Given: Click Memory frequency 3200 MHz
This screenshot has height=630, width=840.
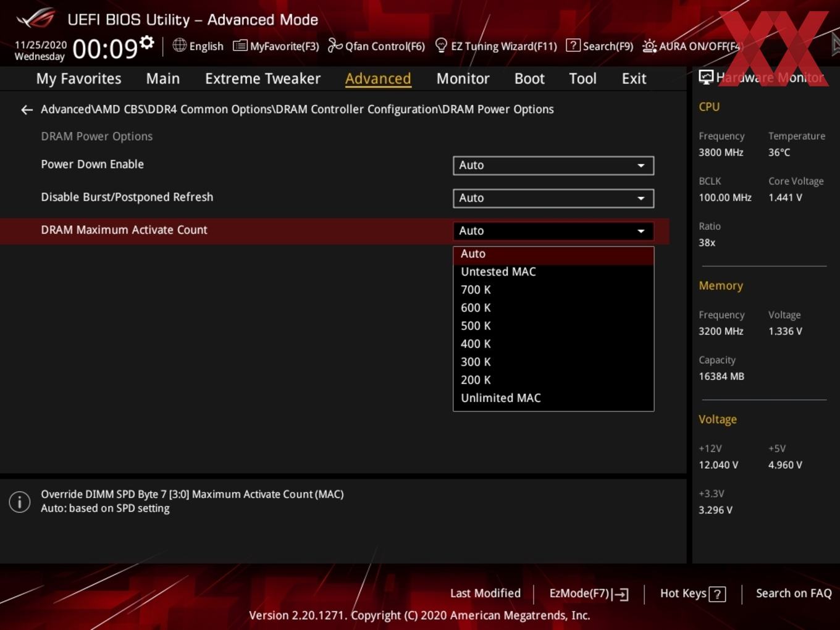Looking at the screenshot, I should coord(721,332).
